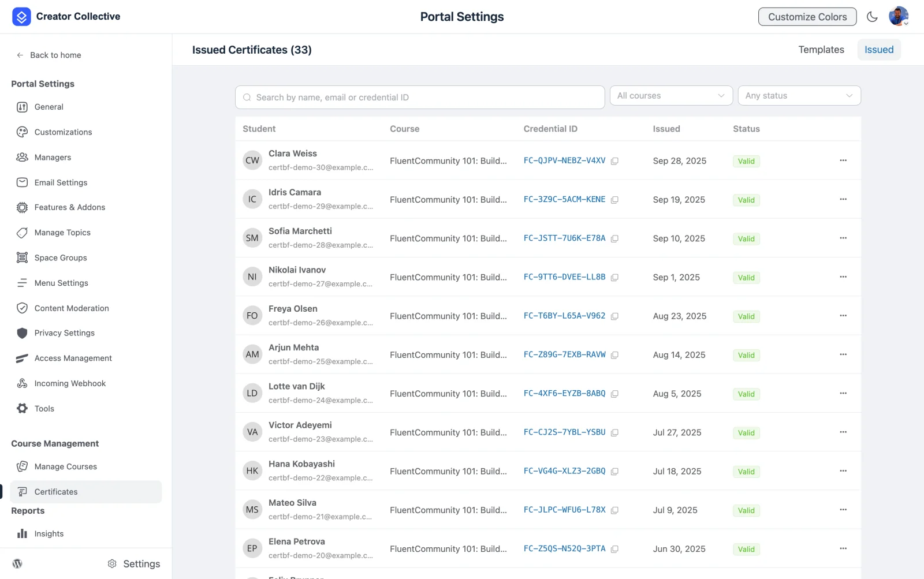
Task: Click the WordPress icon in sidebar footer
Action: coord(17,563)
